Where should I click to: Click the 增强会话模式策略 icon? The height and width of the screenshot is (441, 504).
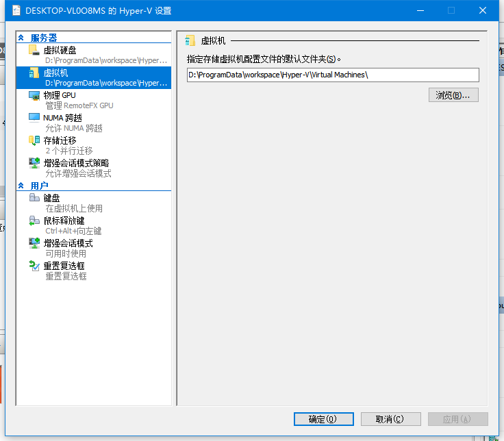[x=34, y=163]
